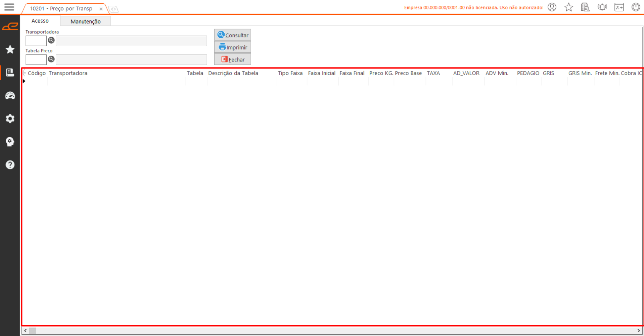Select the Acesso tab
Viewport: 644px width, 336px height.
point(40,21)
